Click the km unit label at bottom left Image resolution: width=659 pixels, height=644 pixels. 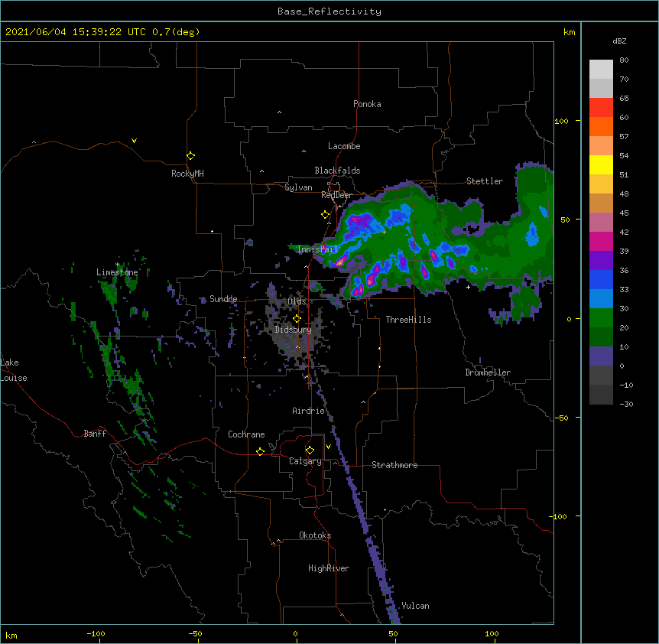(x=11, y=635)
